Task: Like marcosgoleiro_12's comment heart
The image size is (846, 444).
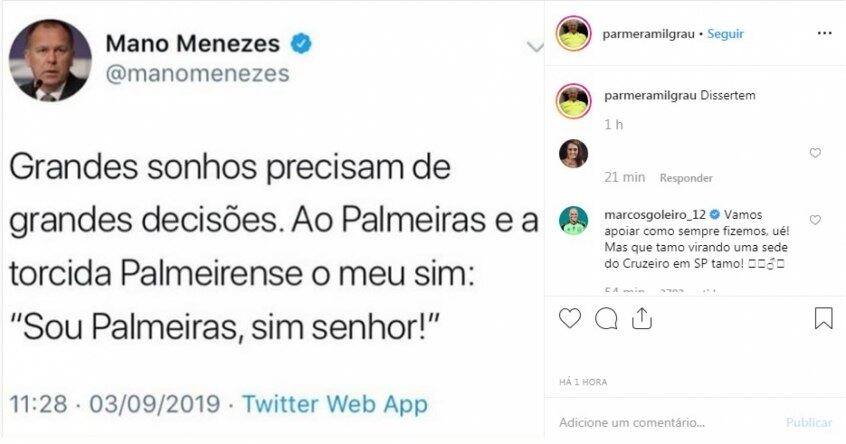Action: (815, 220)
